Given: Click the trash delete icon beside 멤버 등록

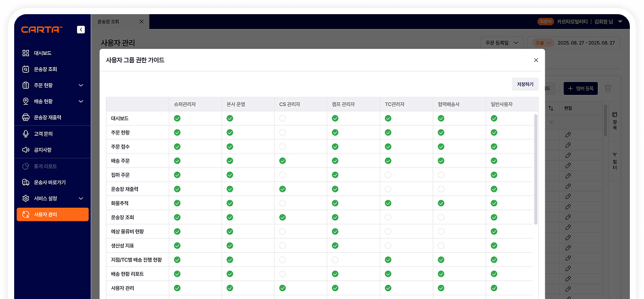Looking at the screenshot, I should pyautogui.click(x=608, y=88).
